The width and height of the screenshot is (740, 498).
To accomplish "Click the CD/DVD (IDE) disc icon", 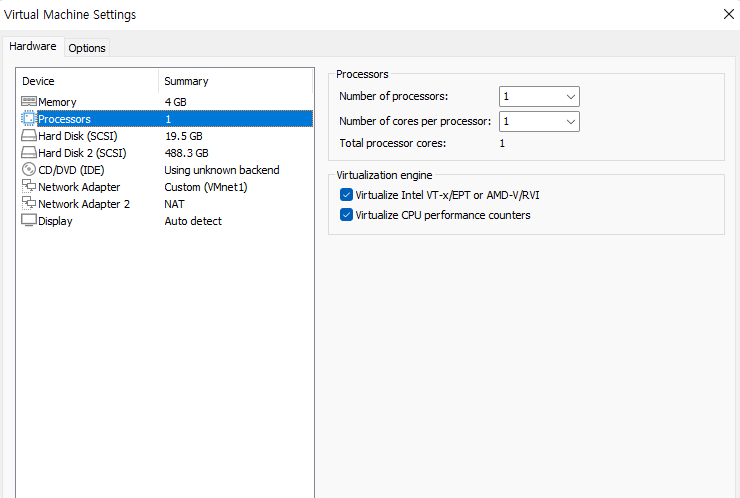I will [x=29, y=169].
